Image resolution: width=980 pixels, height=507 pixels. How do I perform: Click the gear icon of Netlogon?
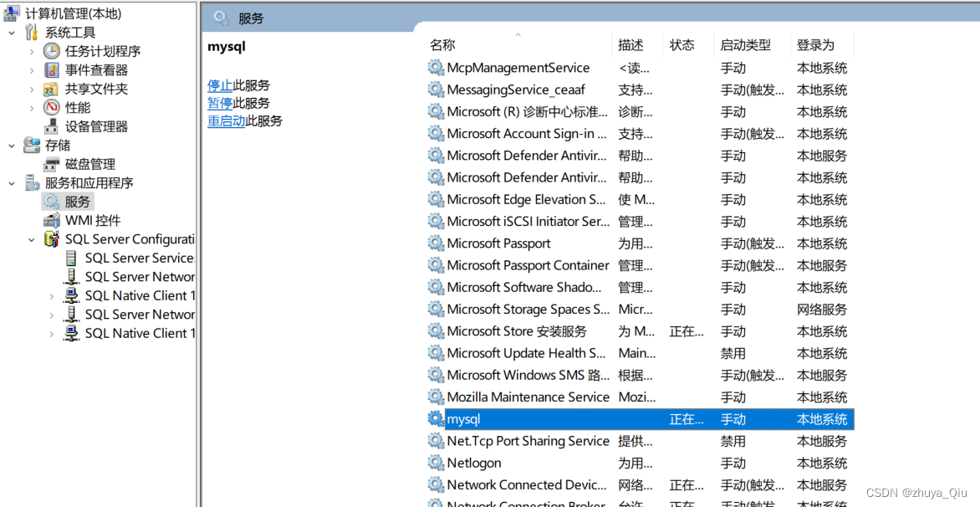click(x=436, y=463)
